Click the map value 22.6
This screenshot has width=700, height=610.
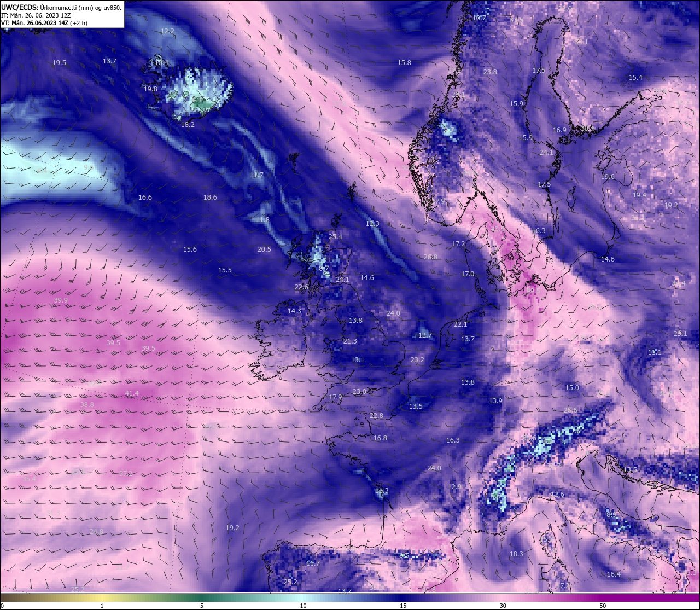301,287
